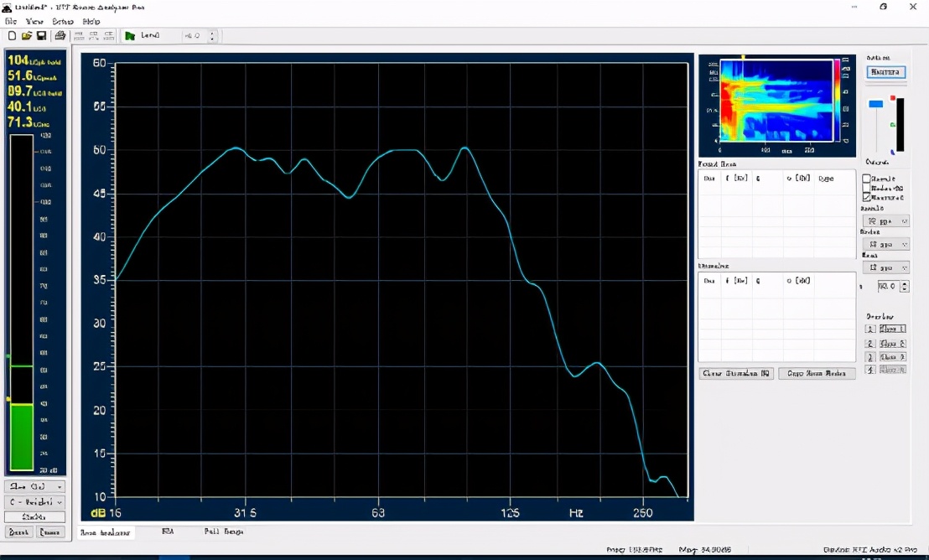The height and width of the screenshot is (560, 929).
Task: Click the highlighted button at top right panel
Action: pos(885,72)
